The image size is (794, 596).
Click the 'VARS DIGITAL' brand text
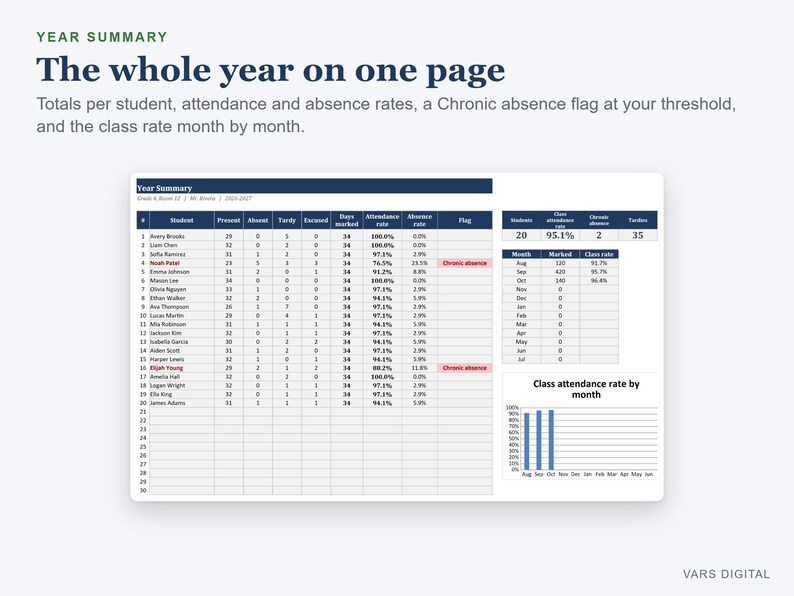tap(726, 574)
